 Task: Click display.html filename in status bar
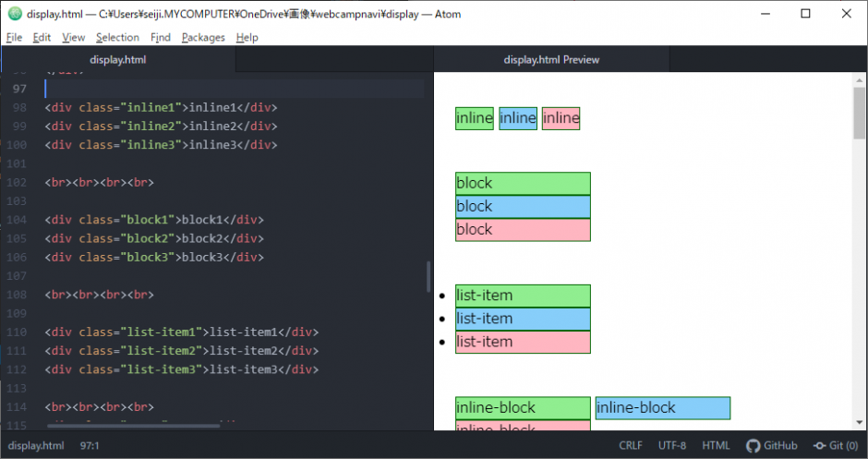pos(36,445)
